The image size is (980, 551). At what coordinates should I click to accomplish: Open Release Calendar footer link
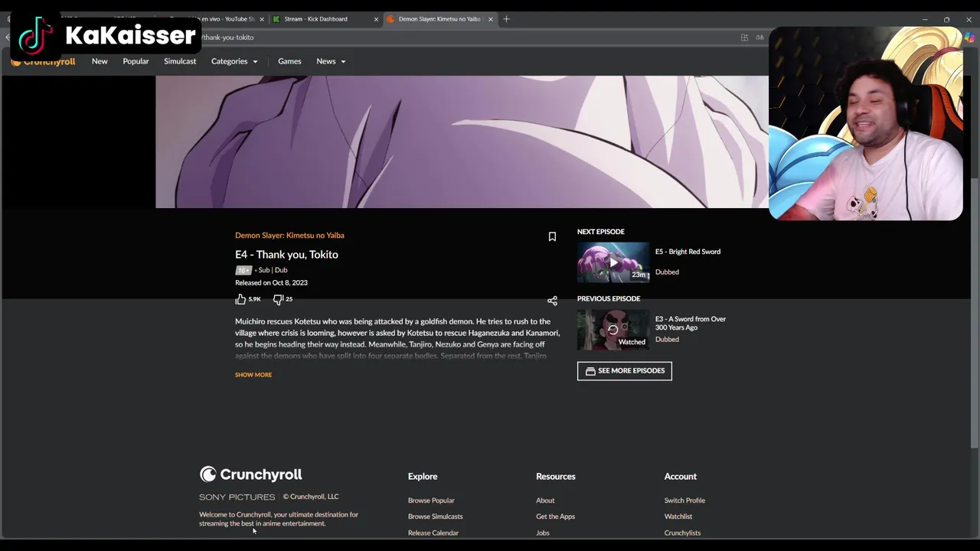tap(433, 533)
